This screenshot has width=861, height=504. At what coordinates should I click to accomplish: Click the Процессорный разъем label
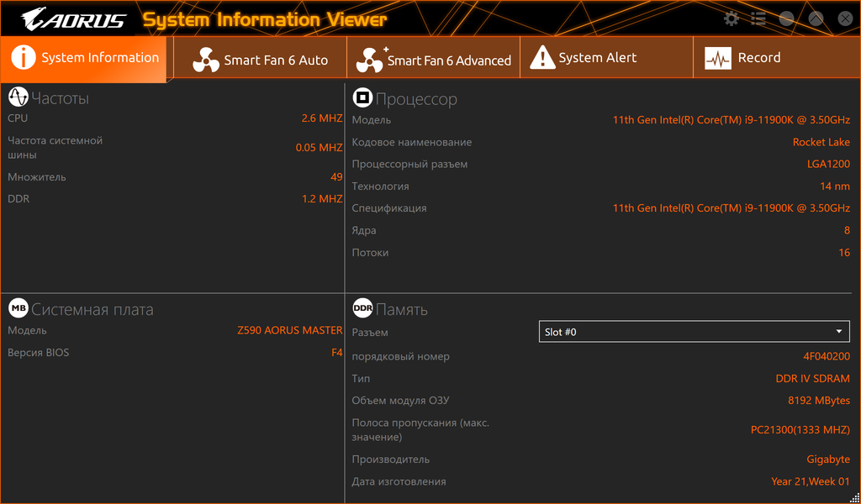tap(409, 164)
